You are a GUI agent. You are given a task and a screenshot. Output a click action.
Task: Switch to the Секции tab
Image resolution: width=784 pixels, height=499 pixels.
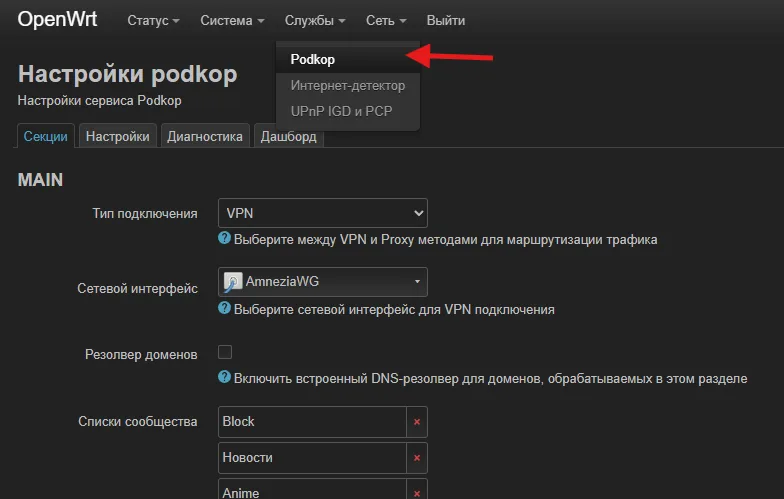click(x=46, y=136)
